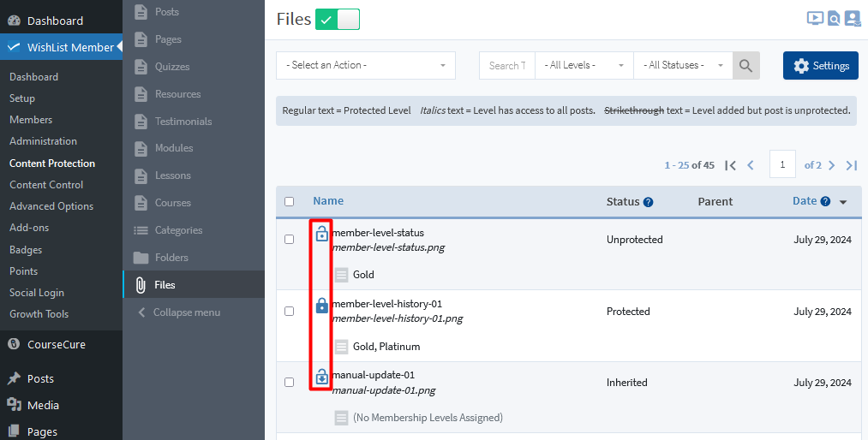The height and width of the screenshot is (440, 868).
Task: Go to the previous page arrow
Action: (751, 165)
